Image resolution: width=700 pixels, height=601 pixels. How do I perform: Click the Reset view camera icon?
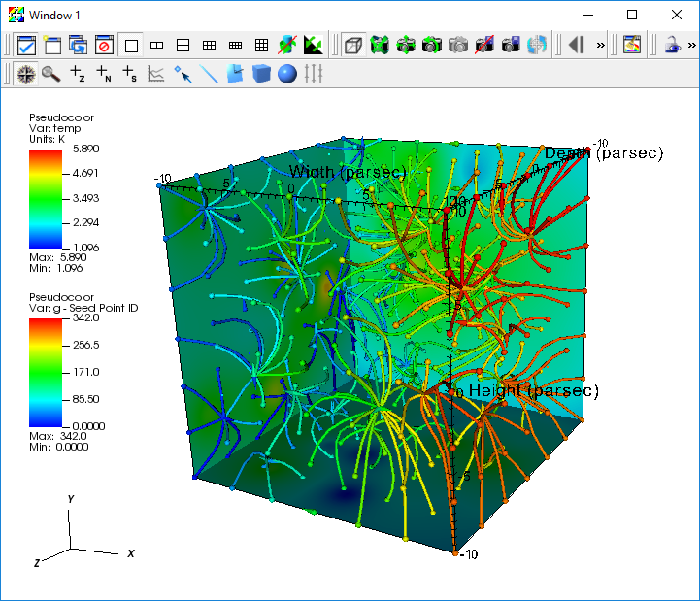[379, 45]
